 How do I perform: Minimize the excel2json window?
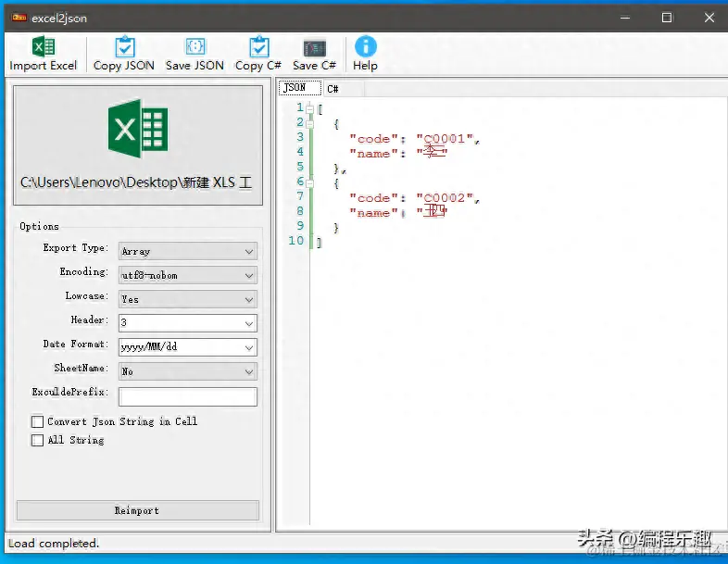click(625, 19)
